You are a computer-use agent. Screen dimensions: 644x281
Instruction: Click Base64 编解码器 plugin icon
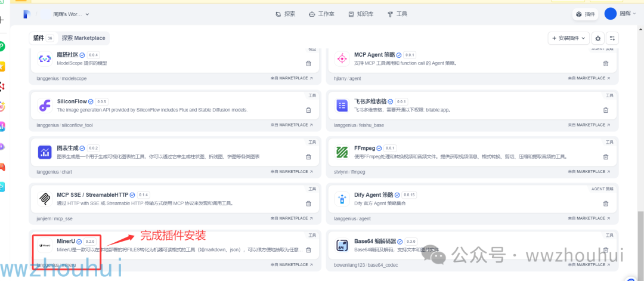click(342, 245)
